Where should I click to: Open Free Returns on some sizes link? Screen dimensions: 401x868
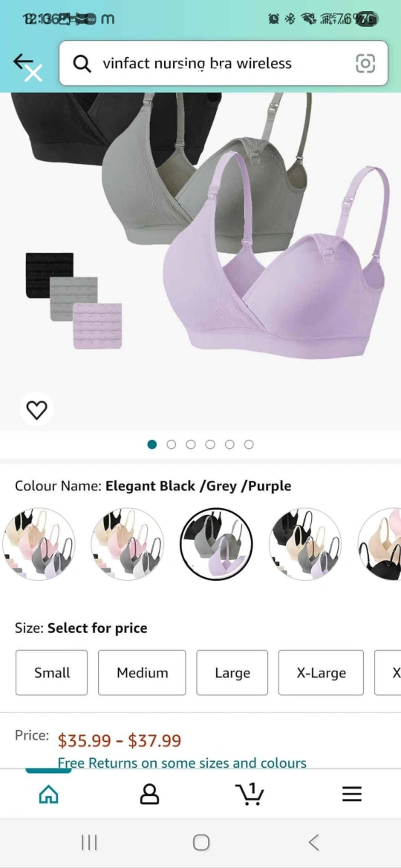point(182,762)
